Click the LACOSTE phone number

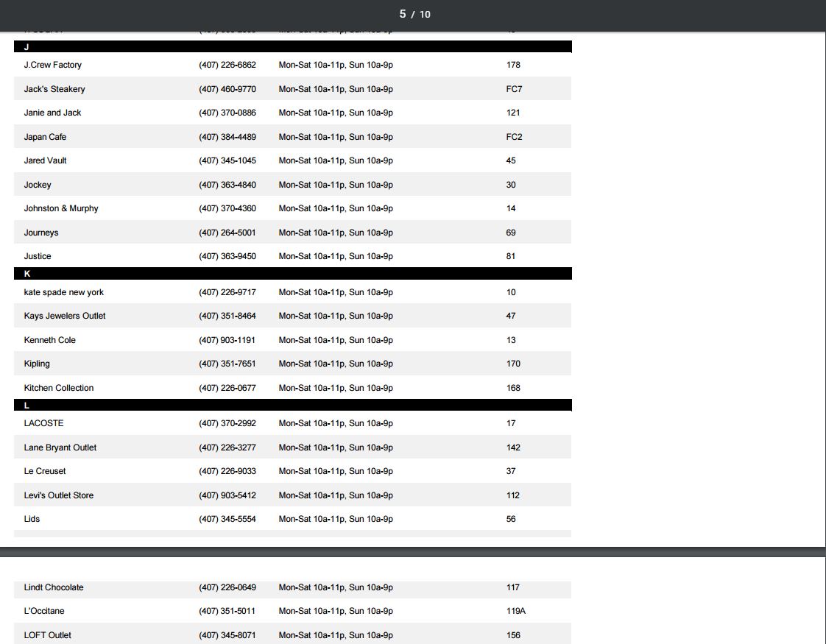tap(227, 423)
